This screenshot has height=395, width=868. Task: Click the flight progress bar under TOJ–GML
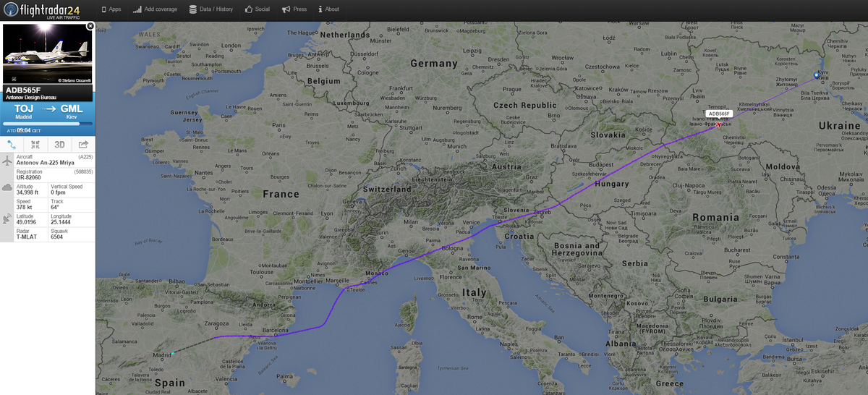point(47,123)
